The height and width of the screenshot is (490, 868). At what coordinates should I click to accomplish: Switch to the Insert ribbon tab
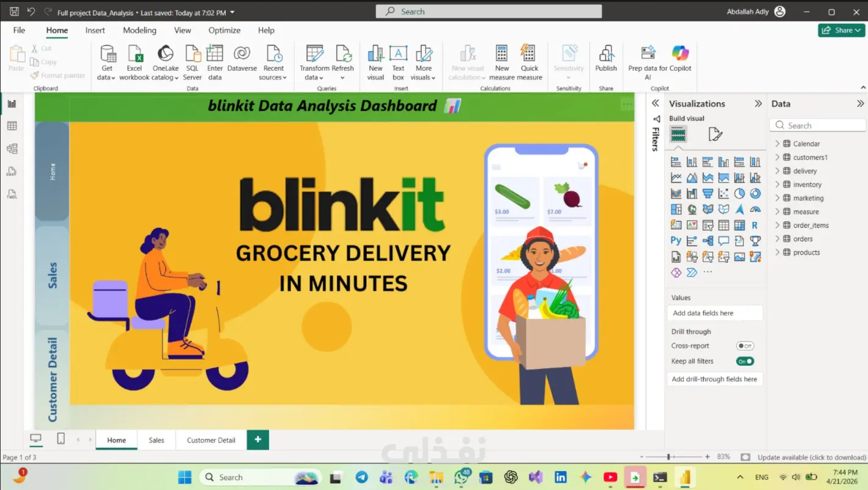coord(95,30)
